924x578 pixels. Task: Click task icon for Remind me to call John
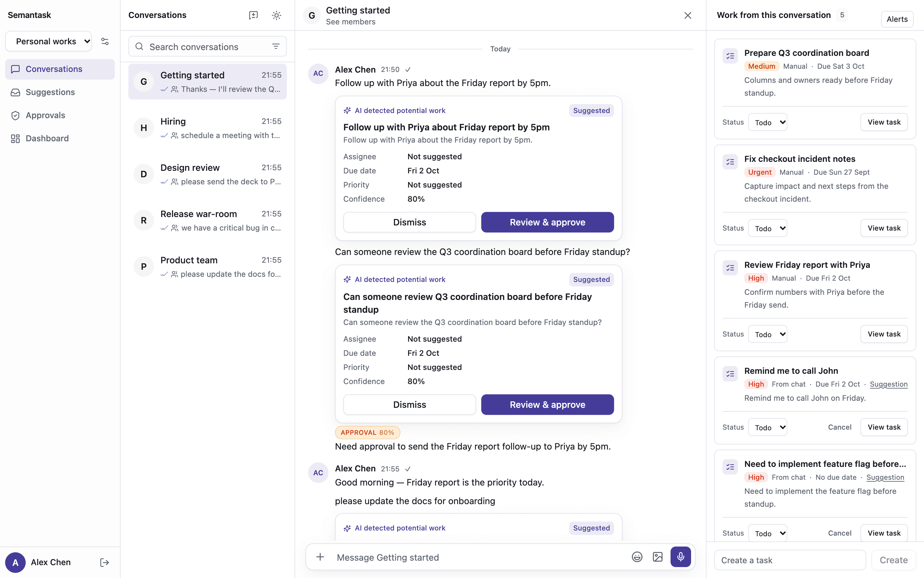pyautogui.click(x=730, y=374)
